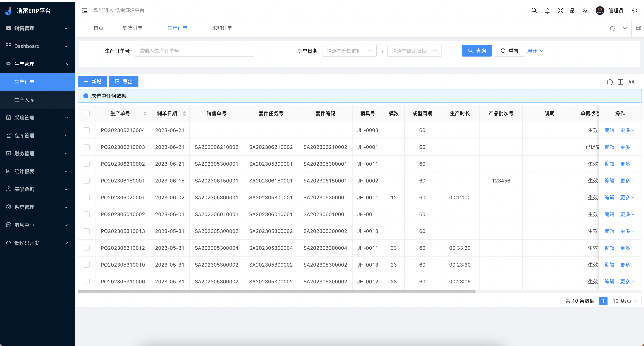Collapse the sidebar with the menu fold icon
Screen dimensions: 644x346
85,11
